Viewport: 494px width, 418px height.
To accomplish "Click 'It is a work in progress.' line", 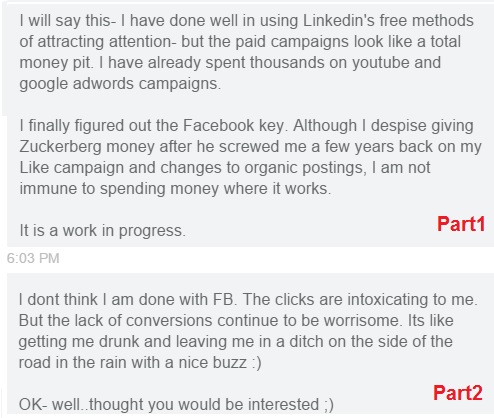I will (x=102, y=231).
